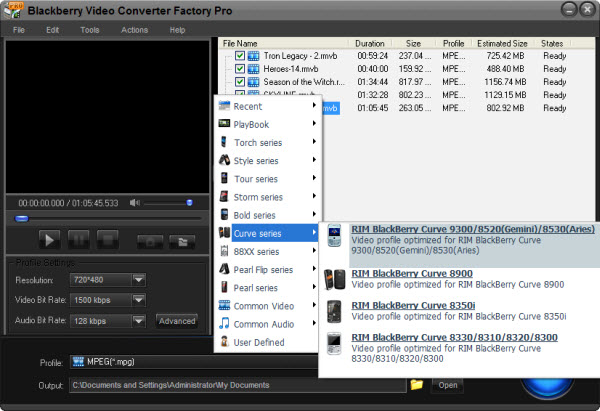This screenshot has width=600, height=411.
Task: Click the Pearl series phone icon
Action: click(x=224, y=287)
